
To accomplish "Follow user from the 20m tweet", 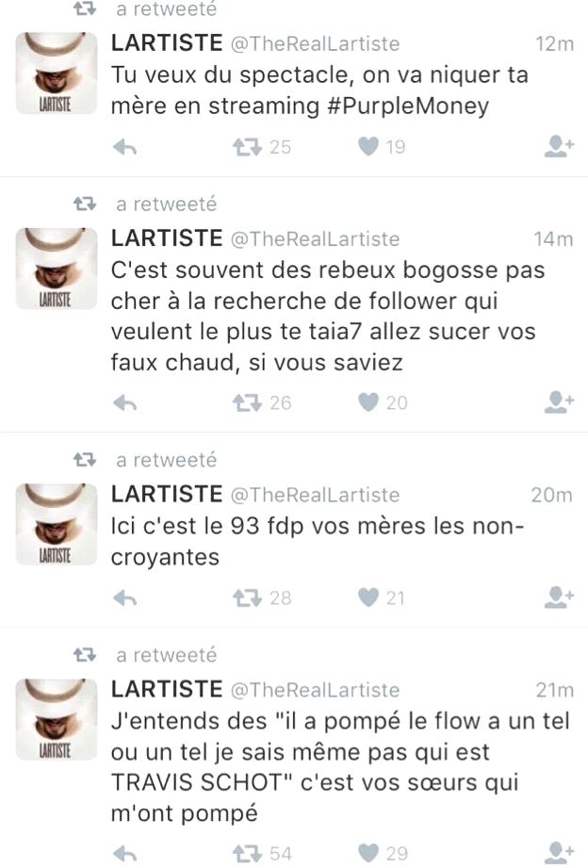I will [559, 598].
